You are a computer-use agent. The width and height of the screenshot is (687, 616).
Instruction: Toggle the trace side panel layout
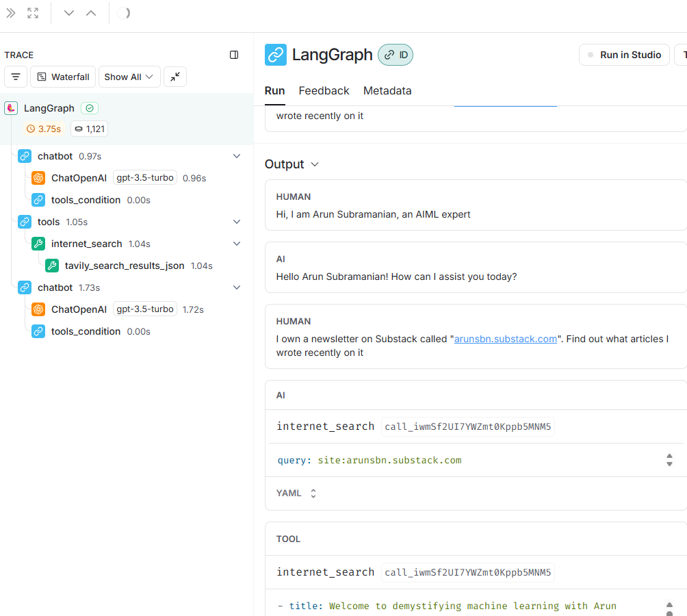point(234,55)
